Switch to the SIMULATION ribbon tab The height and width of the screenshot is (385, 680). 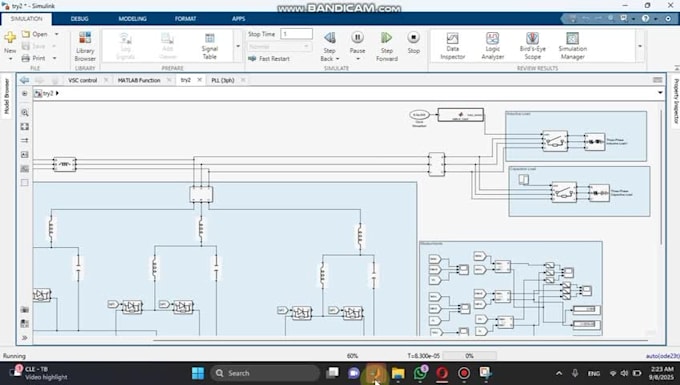[x=26, y=19]
